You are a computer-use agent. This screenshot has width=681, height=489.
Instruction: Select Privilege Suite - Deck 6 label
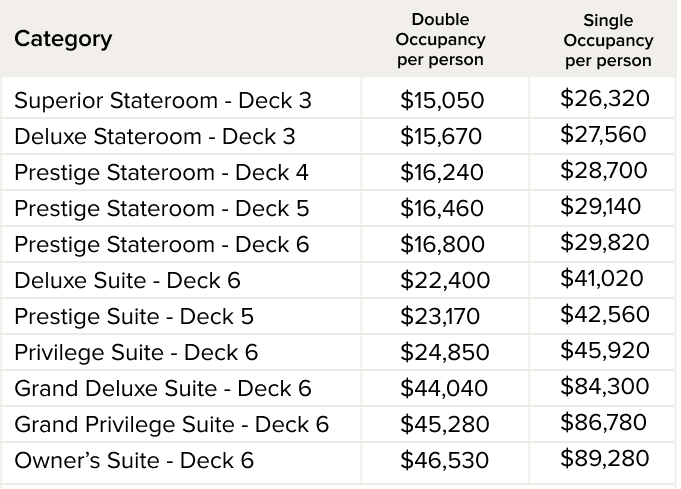(136, 353)
